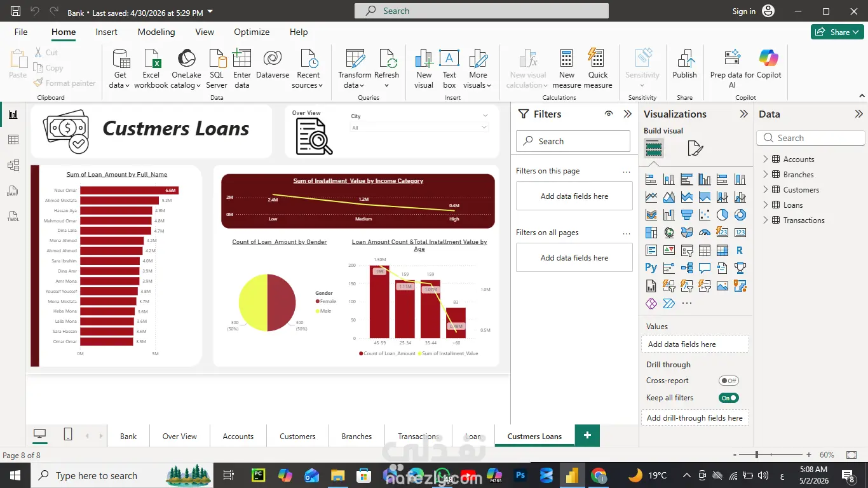Go to the Branches page tab

(356, 437)
